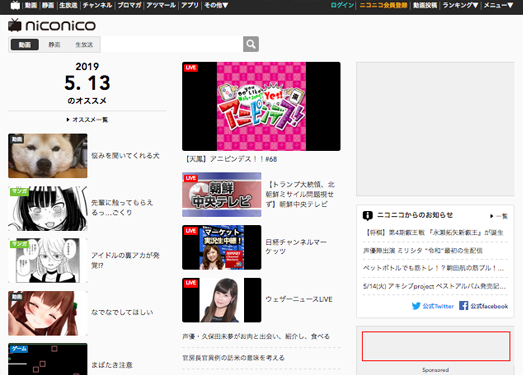Click the magnifier search button
This screenshot has height=375, width=523.
tap(251, 44)
